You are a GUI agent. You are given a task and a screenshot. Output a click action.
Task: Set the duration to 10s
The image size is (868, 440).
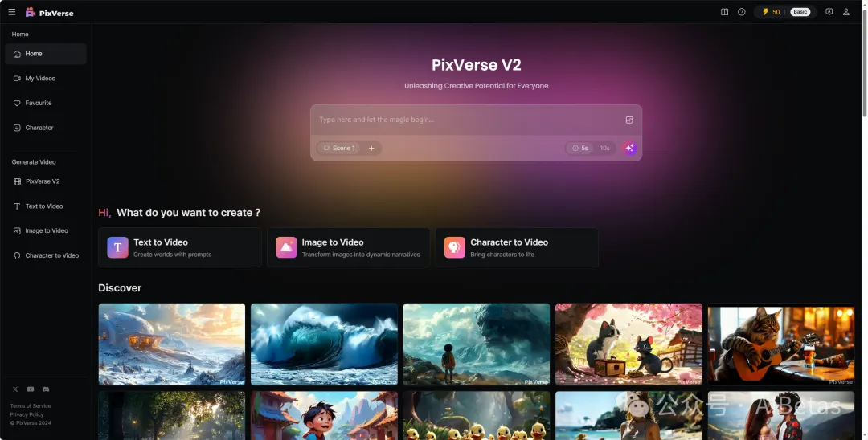[604, 149]
